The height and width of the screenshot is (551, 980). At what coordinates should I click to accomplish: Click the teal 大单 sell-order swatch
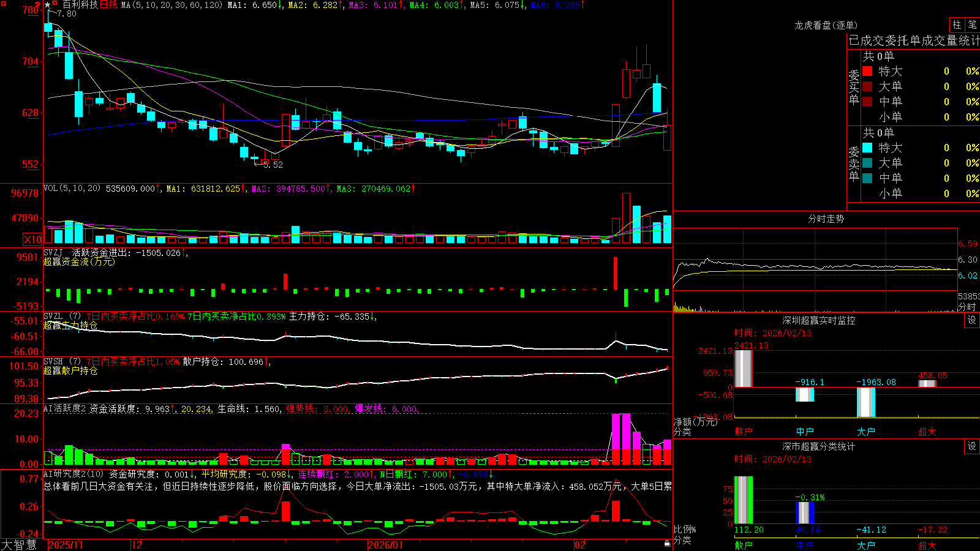coord(867,163)
